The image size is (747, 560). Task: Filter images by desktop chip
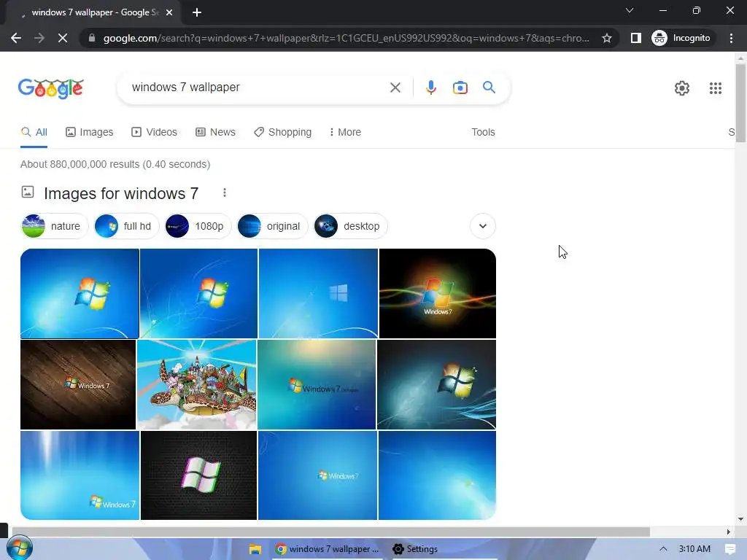coord(350,226)
